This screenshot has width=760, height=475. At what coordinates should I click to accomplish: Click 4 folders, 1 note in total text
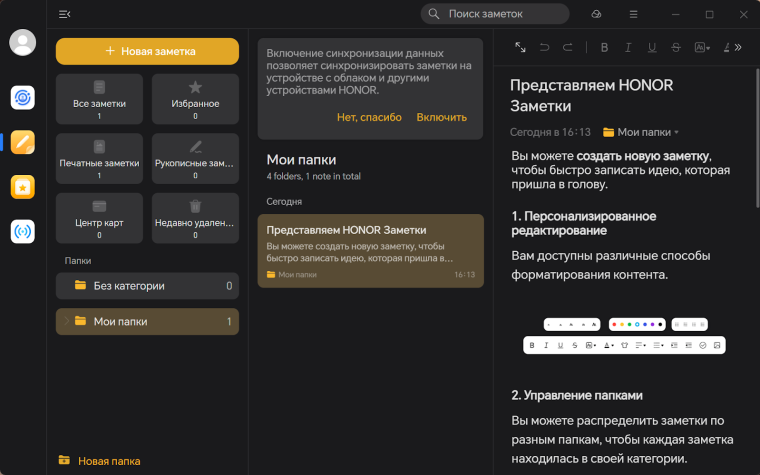point(313,176)
